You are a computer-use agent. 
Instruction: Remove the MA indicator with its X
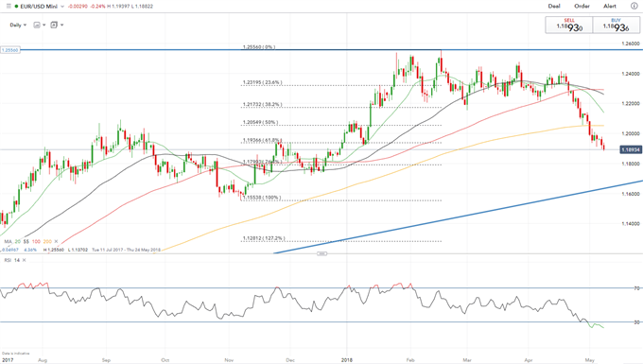click(56, 241)
